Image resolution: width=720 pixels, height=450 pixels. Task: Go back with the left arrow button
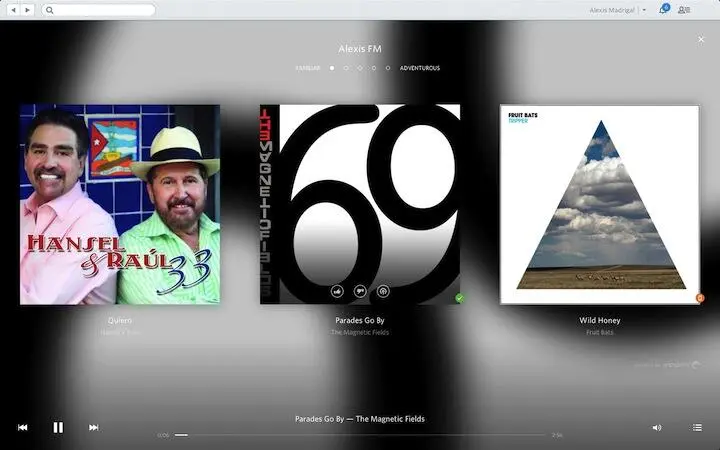pyautogui.click(x=13, y=10)
